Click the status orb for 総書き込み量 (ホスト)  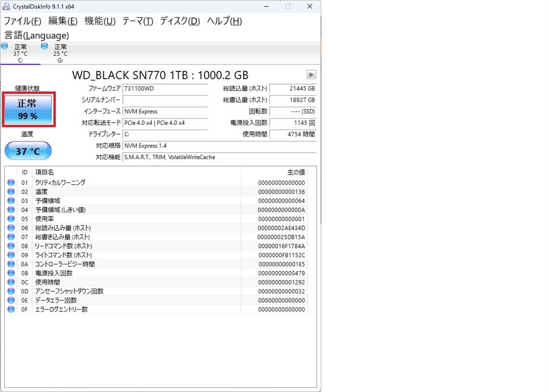point(11,237)
